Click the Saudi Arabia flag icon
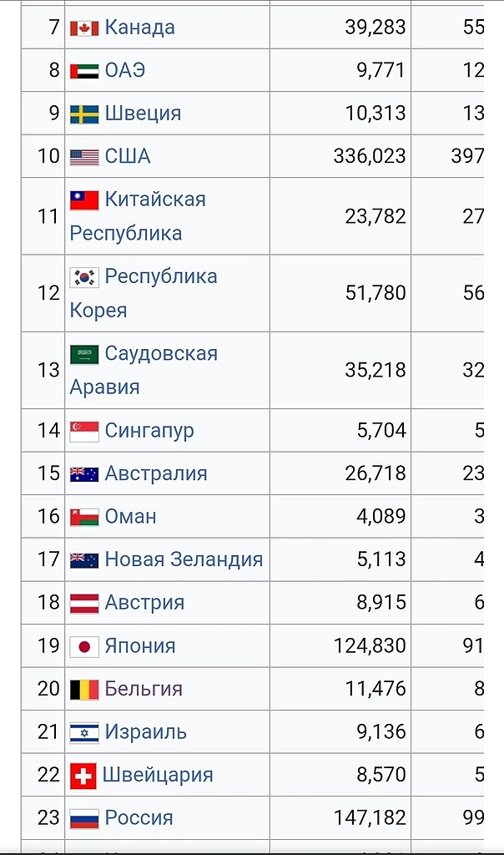This screenshot has height=855, width=504. [84, 354]
